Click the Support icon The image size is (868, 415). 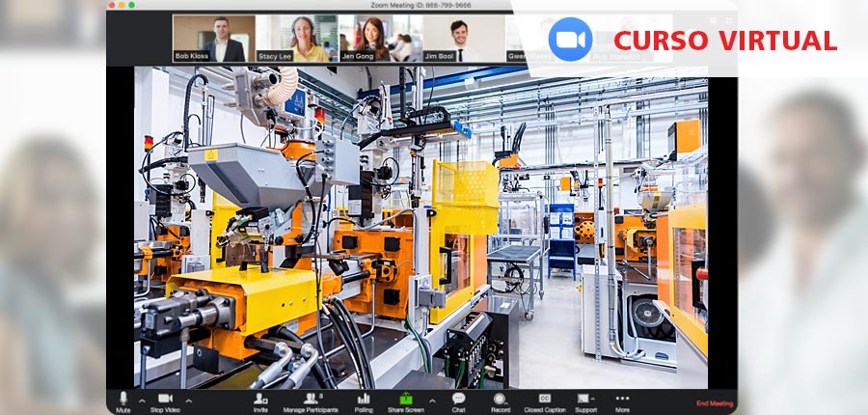(584, 400)
